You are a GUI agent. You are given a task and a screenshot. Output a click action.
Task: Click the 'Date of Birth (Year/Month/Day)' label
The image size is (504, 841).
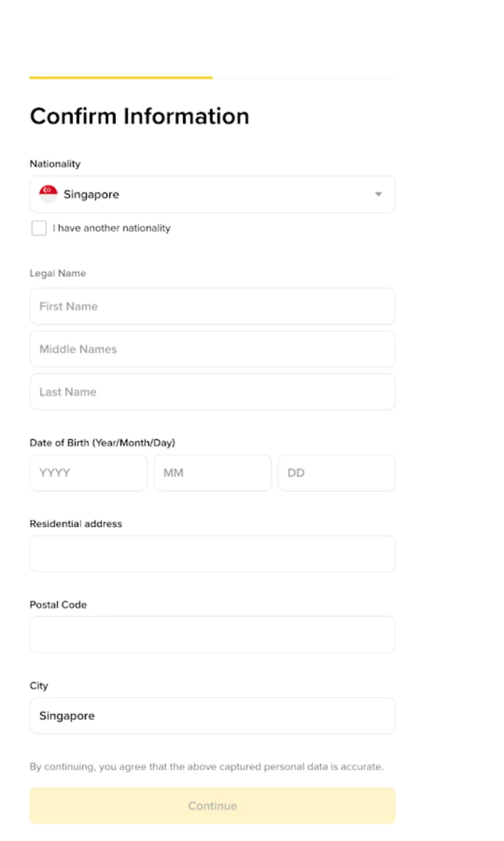click(x=102, y=443)
